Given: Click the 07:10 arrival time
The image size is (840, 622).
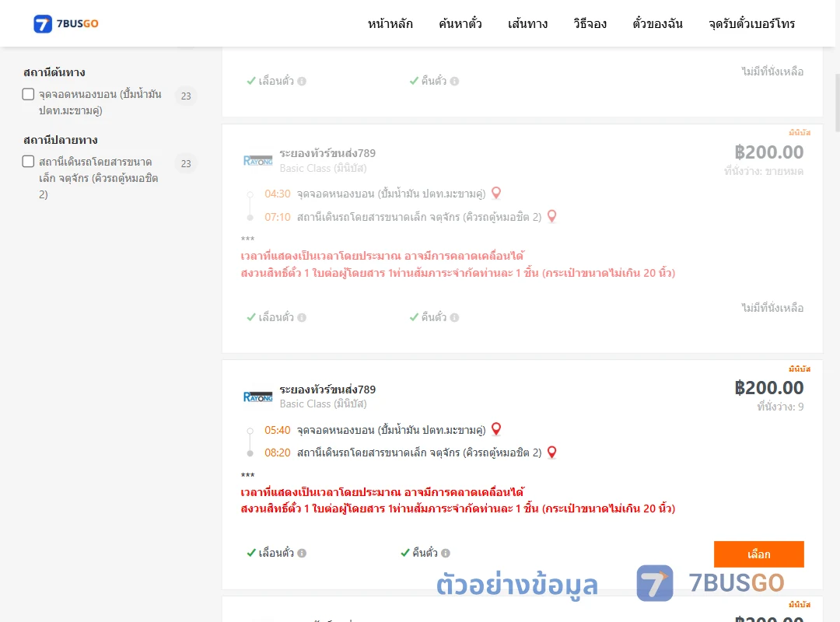Looking at the screenshot, I should (278, 217).
